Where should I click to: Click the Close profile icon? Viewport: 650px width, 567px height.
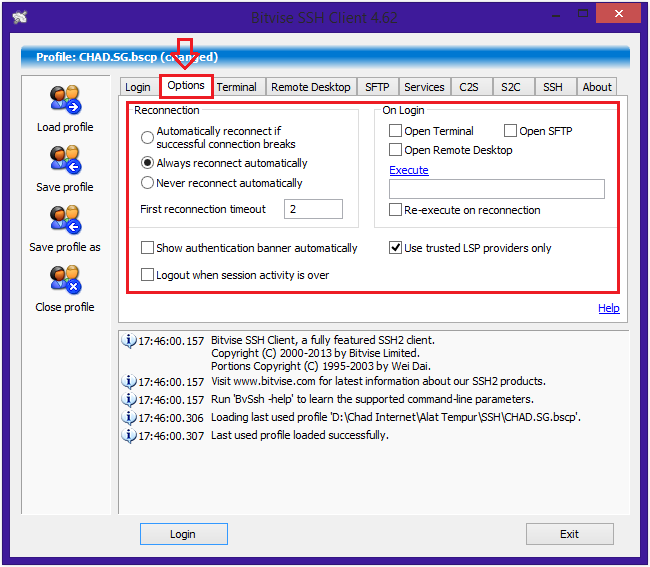point(65,280)
